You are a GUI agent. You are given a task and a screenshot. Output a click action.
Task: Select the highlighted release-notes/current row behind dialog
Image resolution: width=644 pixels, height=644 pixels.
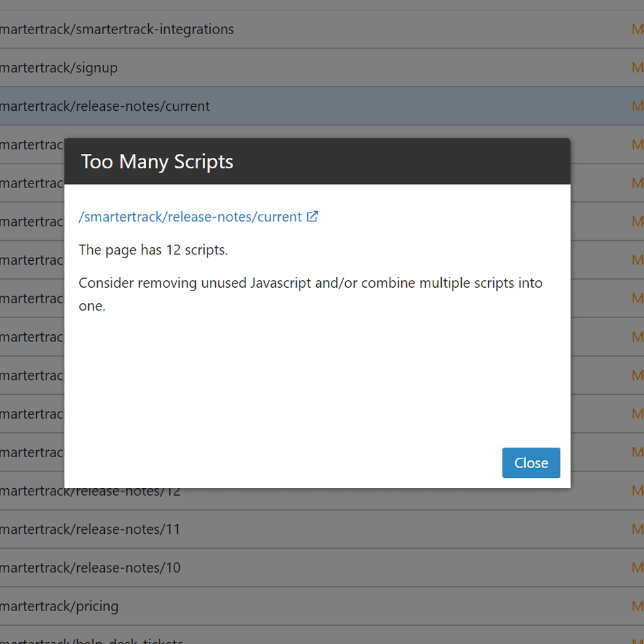[x=322, y=106]
